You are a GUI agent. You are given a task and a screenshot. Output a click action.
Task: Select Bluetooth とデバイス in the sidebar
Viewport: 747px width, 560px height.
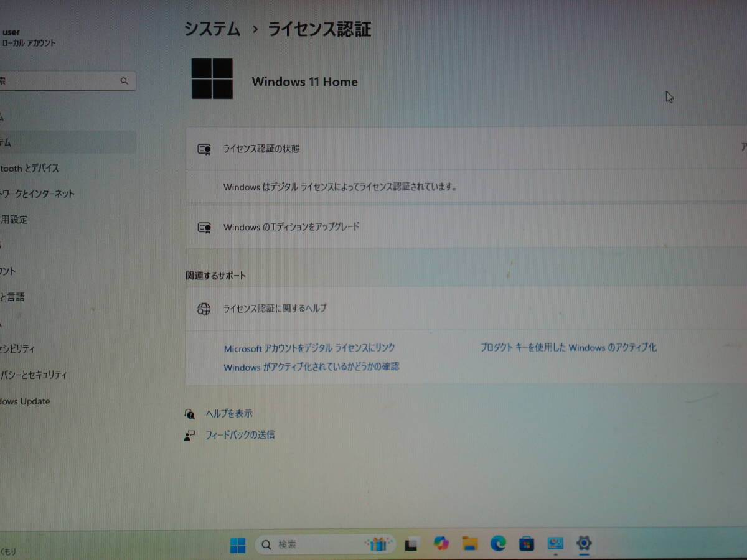pos(67,168)
